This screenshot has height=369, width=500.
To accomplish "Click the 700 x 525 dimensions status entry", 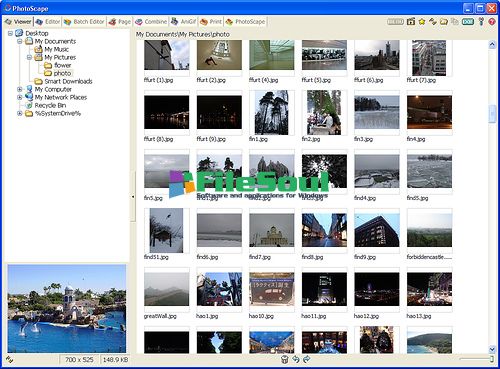I will (79, 360).
